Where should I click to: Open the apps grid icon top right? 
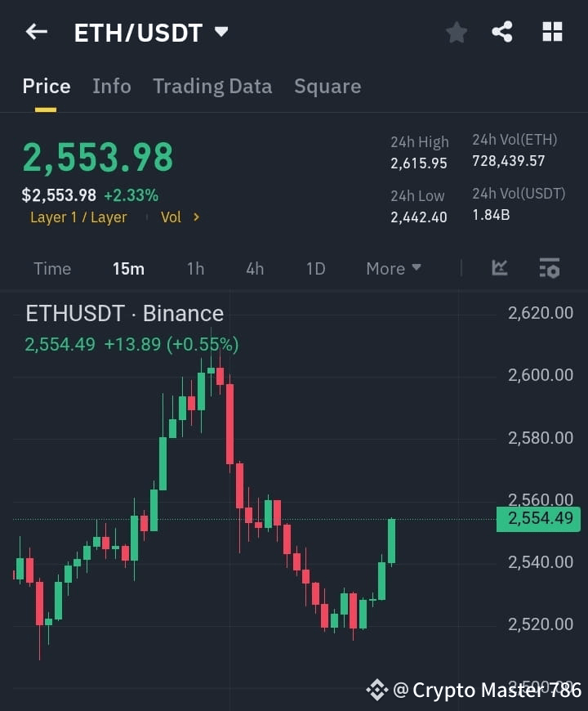pos(552,32)
